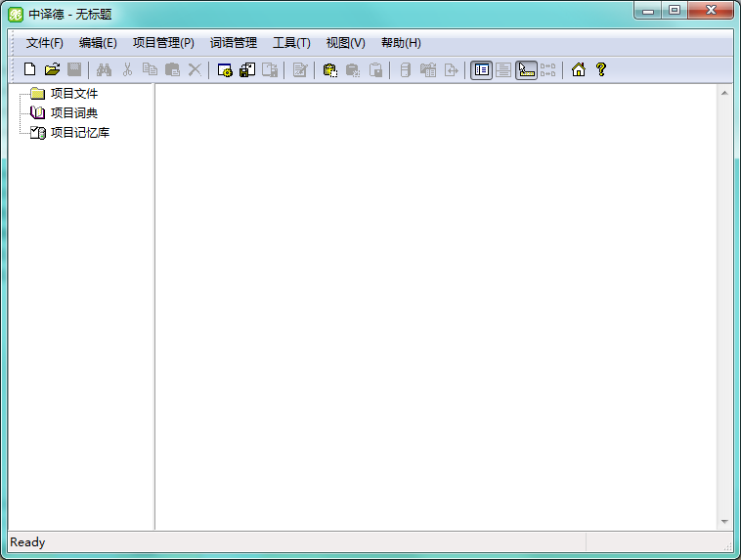Click the New document toolbar icon

[29, 70]
